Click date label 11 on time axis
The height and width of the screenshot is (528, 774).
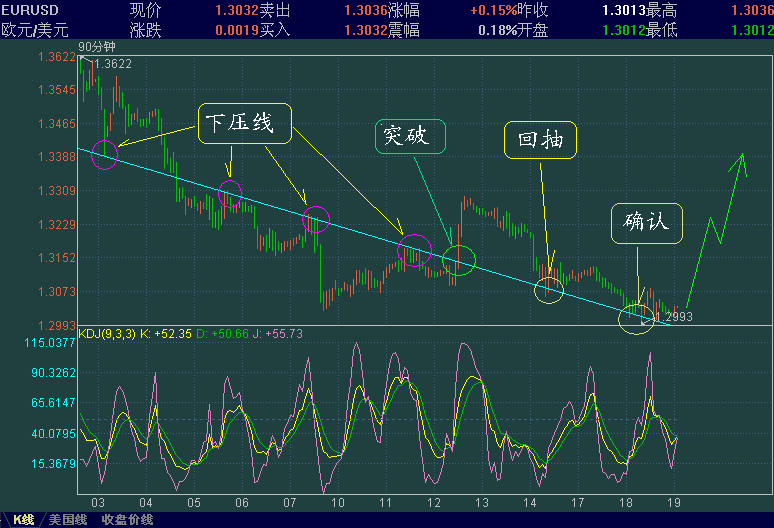pyautogui.click(x=386, y=503)
